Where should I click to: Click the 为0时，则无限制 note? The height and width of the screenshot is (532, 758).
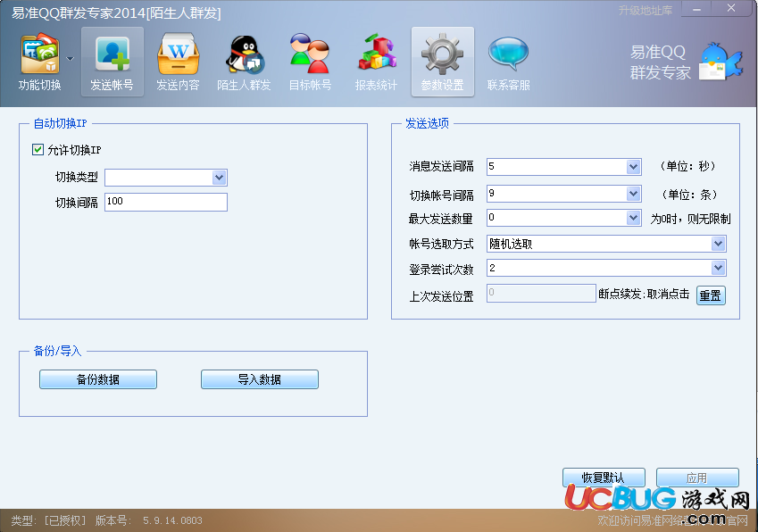pyautogui.click(x=690, y=219)
